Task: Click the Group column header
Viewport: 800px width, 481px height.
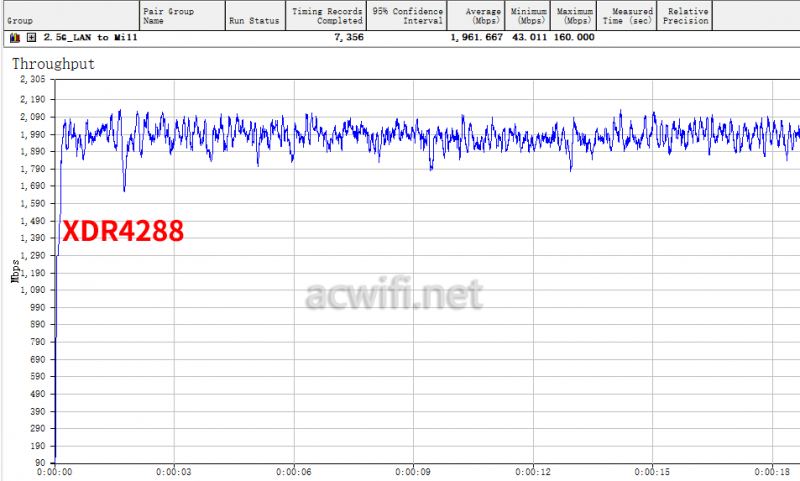Action: tap(71, 15)
